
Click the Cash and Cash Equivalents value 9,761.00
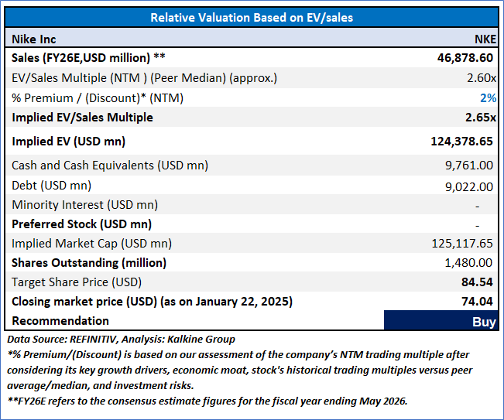469,166
